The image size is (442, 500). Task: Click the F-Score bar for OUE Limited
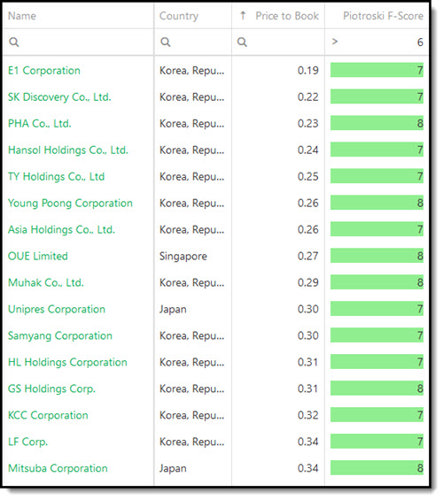point(377,256)
